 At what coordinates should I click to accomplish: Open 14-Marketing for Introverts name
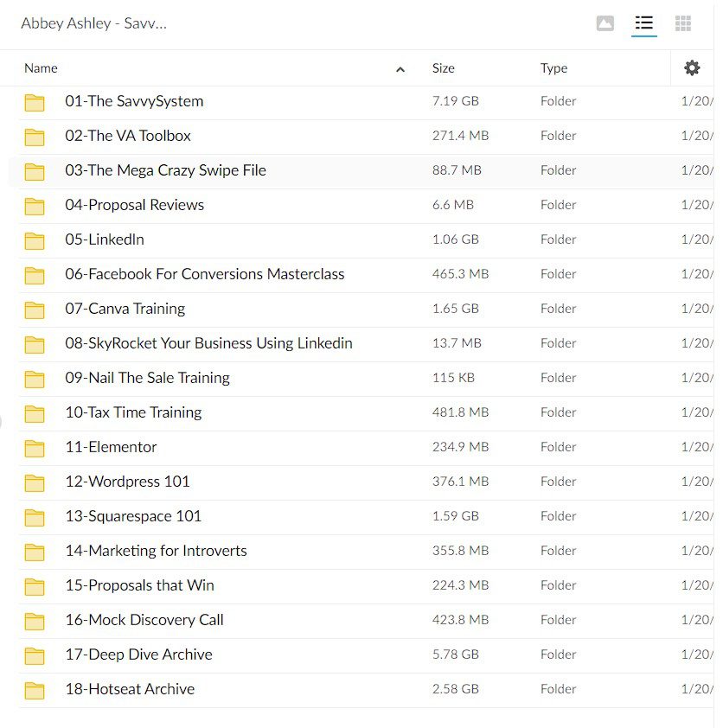click(156, 551)
